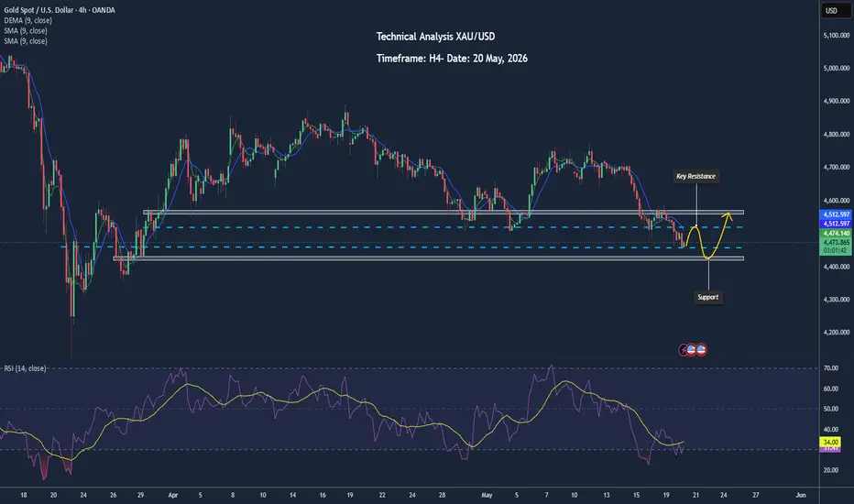
Task: Click the 4,200.000 price axis label
Action: point(836,332)
